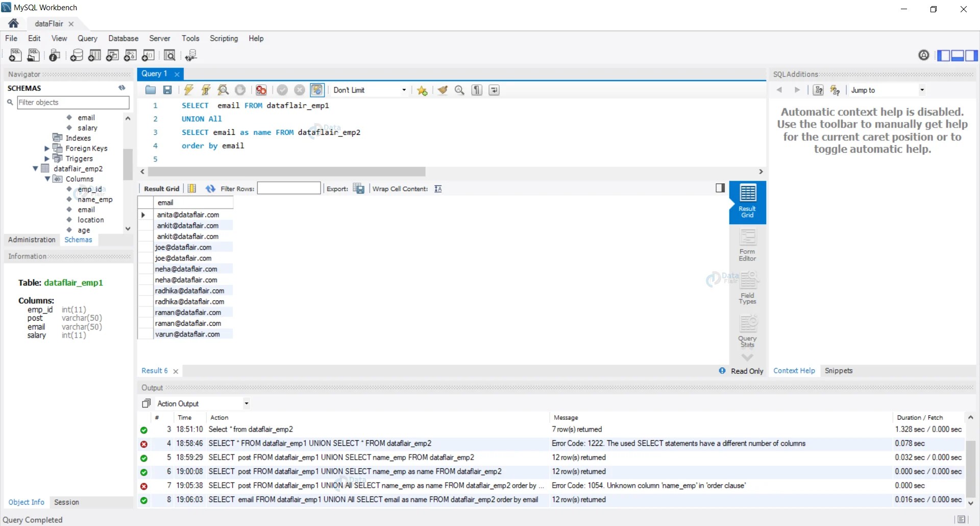Toggle the right SQL Additions panel
980x526 pixels.
coord(971,55)
